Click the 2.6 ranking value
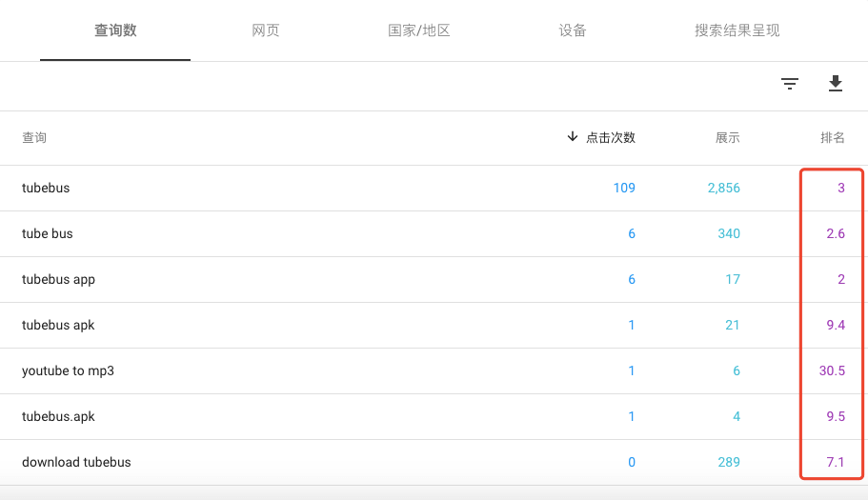The image size is (868, 500). tap(836, 233)
